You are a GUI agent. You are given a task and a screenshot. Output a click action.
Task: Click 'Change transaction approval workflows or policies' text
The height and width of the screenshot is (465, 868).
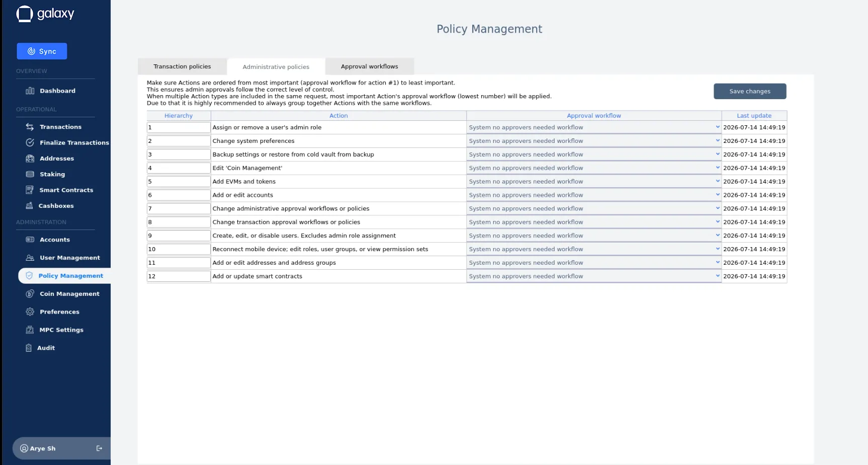286,222
